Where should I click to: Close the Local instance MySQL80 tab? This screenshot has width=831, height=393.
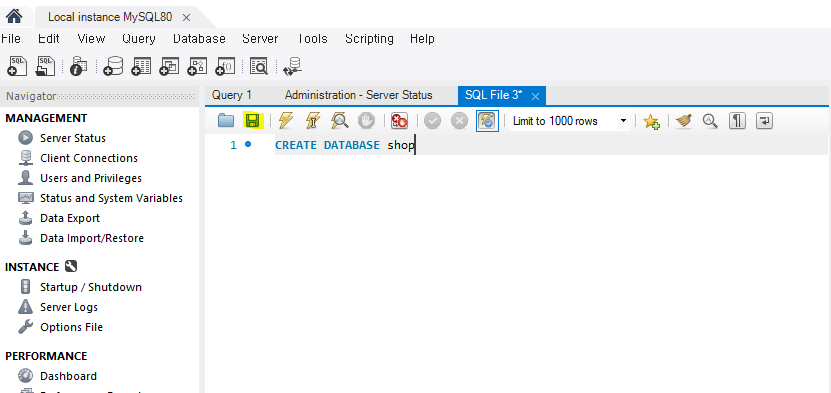coord(186,17)
